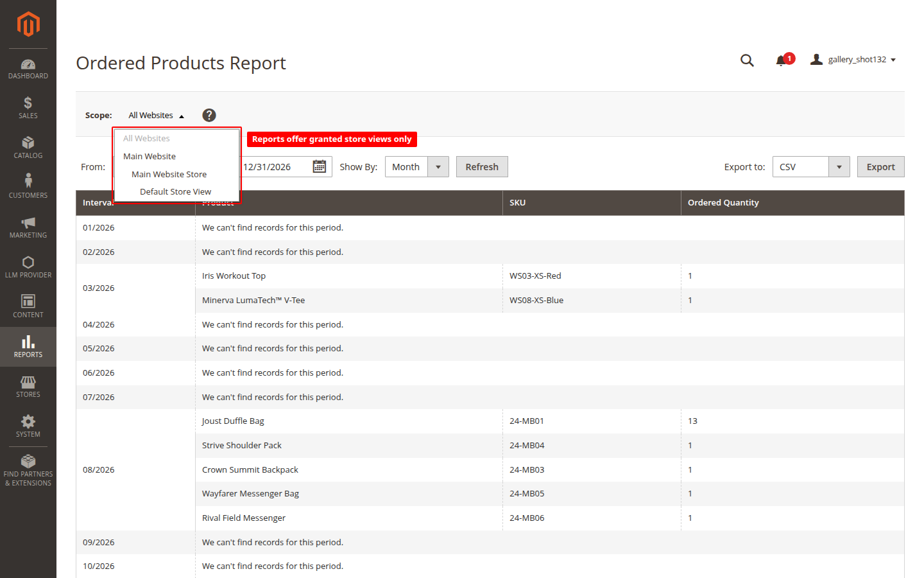Screen dimensions: 924x578
Task: Click the quantity 13 for Joust Duffle Bag
Action: [792, 421]
